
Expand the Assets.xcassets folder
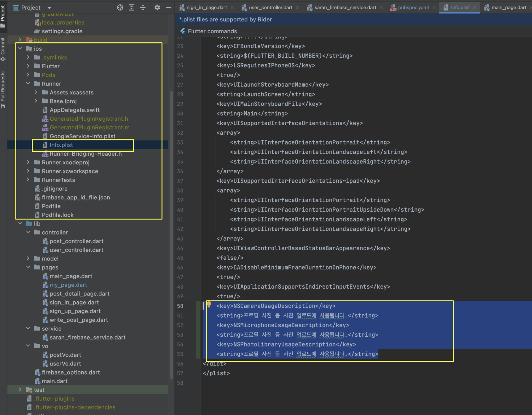(x=36, y=92)
